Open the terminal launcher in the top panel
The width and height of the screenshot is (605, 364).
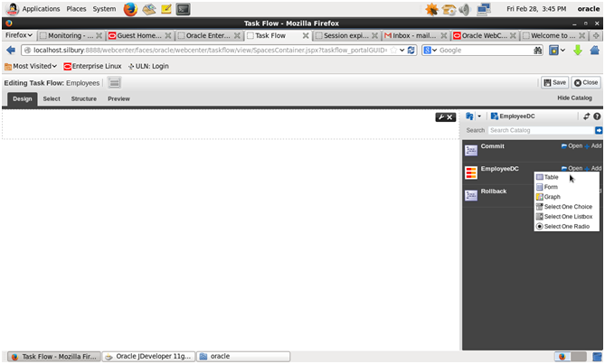point(184,9)
